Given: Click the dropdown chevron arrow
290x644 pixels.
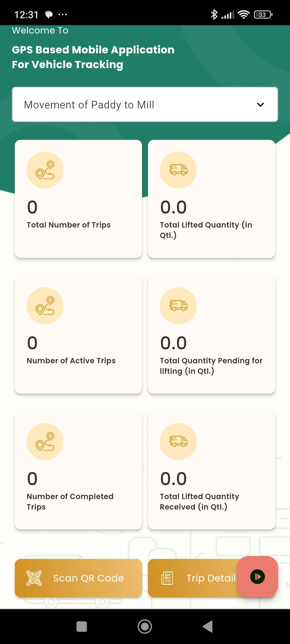Looking at the screenshot, I should tap(260, 105).
